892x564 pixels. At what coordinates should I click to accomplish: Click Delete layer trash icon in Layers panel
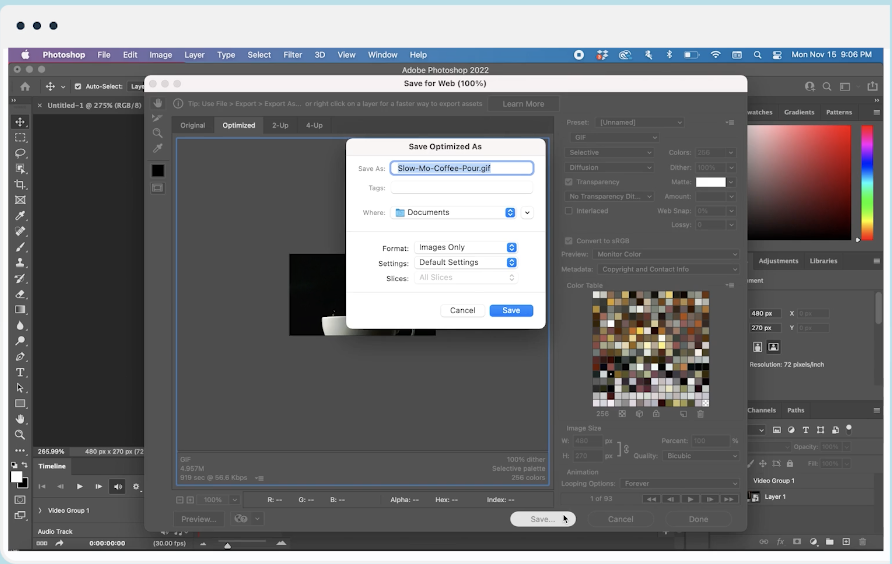point(862,542)
